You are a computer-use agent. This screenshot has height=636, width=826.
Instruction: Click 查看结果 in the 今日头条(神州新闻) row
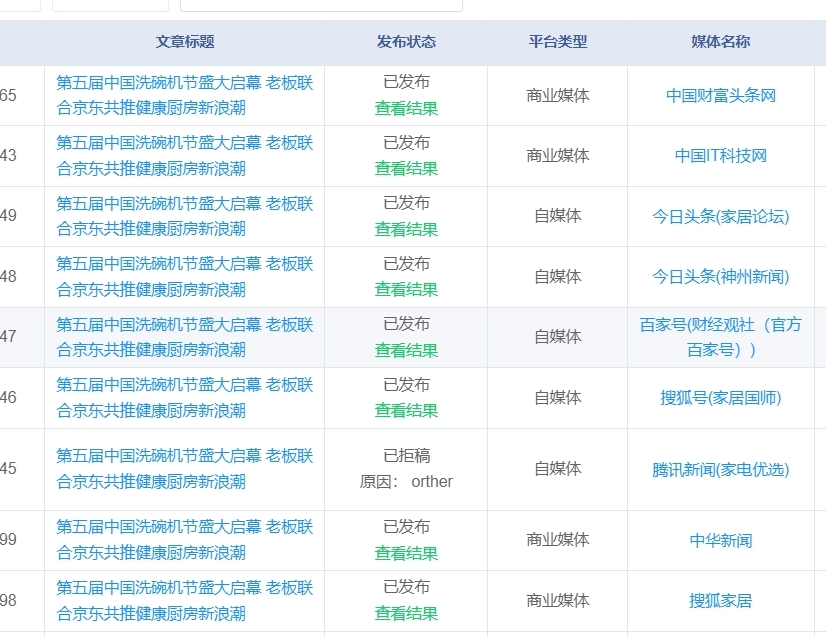(406, 289)
